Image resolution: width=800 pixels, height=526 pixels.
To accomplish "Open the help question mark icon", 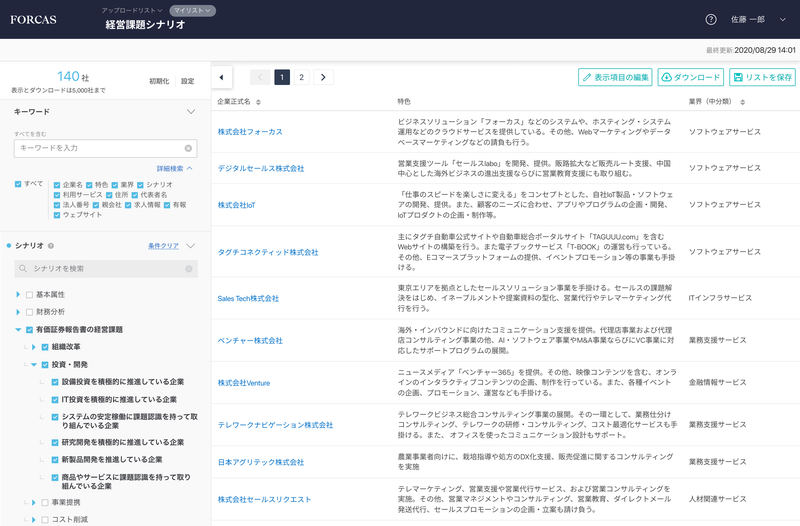I will click(x=711, y=19).
